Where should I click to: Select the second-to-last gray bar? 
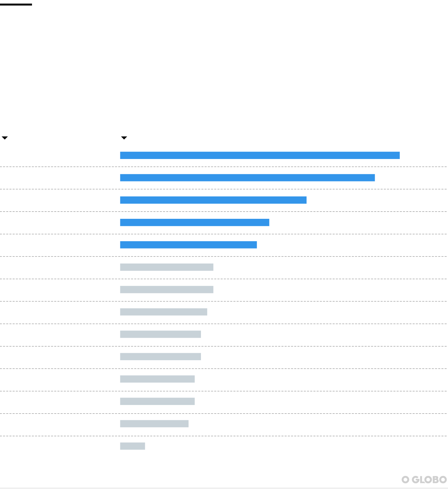click(154, 424)
